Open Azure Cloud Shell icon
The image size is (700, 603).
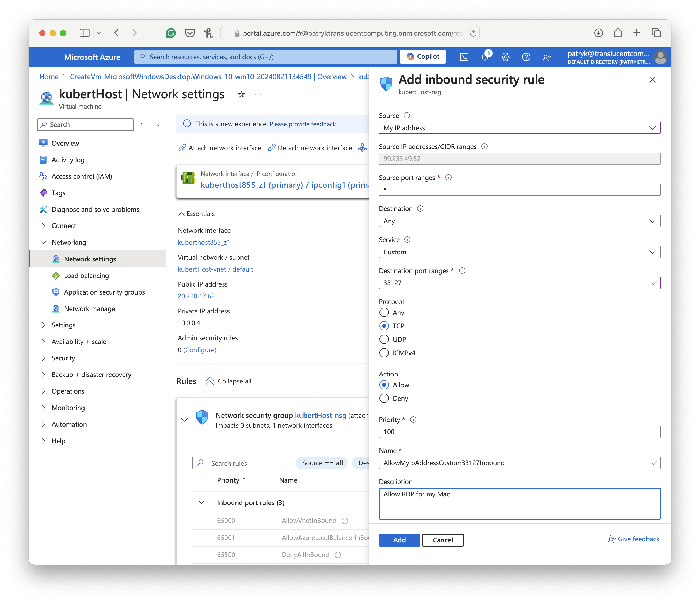pos(464,57)
